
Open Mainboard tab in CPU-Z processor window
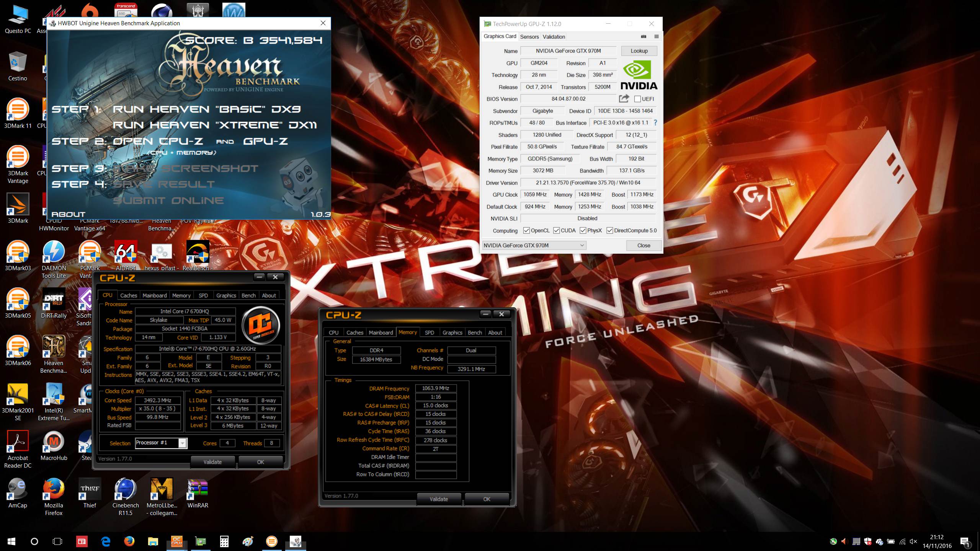[155, 295]
